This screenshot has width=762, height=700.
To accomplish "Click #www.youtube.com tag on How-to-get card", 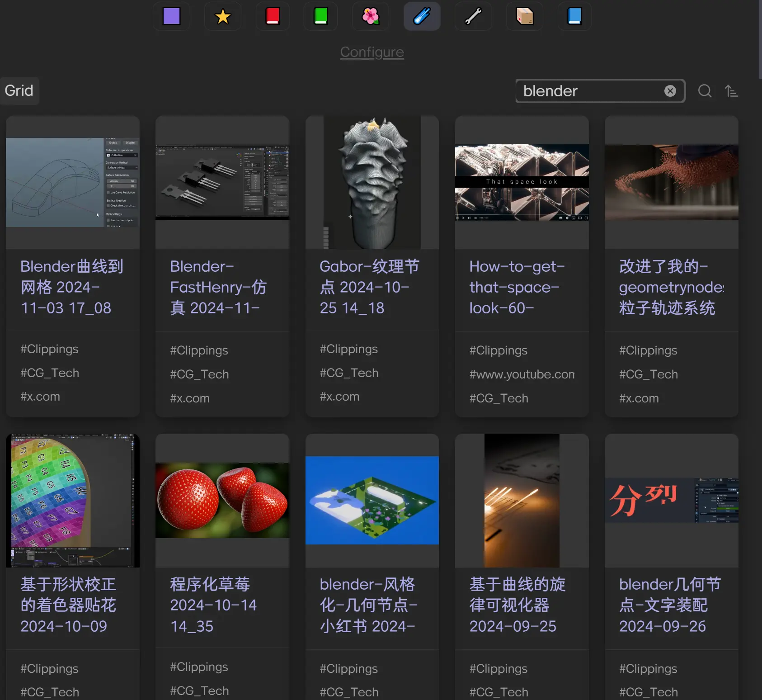I will pyautogui.click(x=522, y=374).
